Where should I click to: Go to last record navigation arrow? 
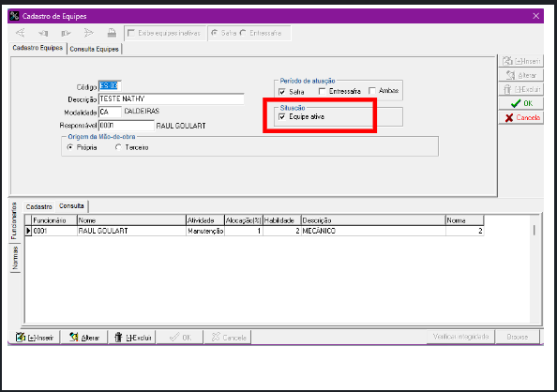88,33
